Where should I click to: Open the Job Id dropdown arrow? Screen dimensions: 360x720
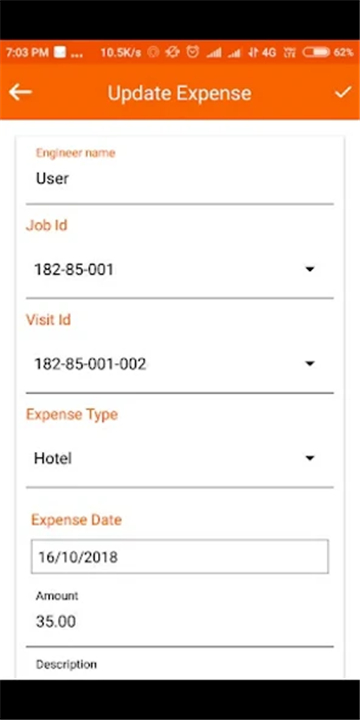tap(310, 269)
